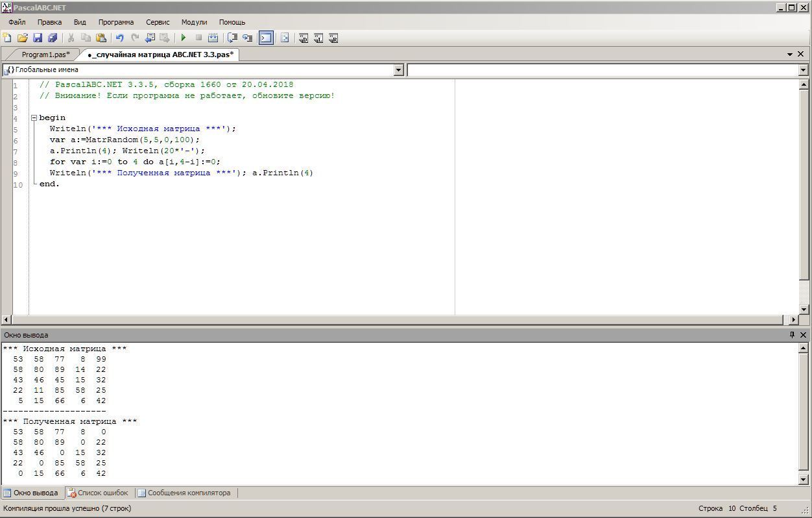This screenshot has width=812, height=518.
Task: Click the Save All icon
Action: tap(53, 38)
